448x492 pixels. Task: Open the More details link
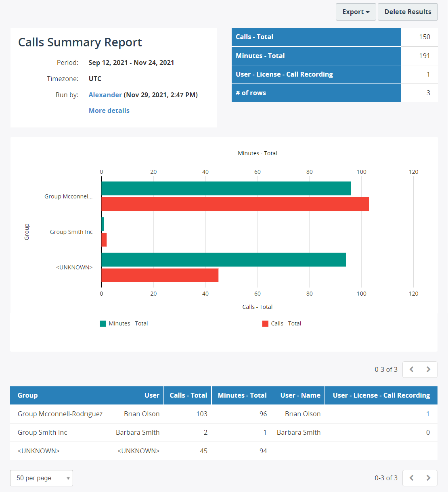pos(109,110)
